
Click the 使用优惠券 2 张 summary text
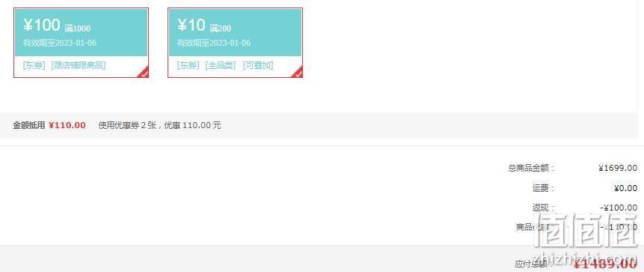[127, 125]
